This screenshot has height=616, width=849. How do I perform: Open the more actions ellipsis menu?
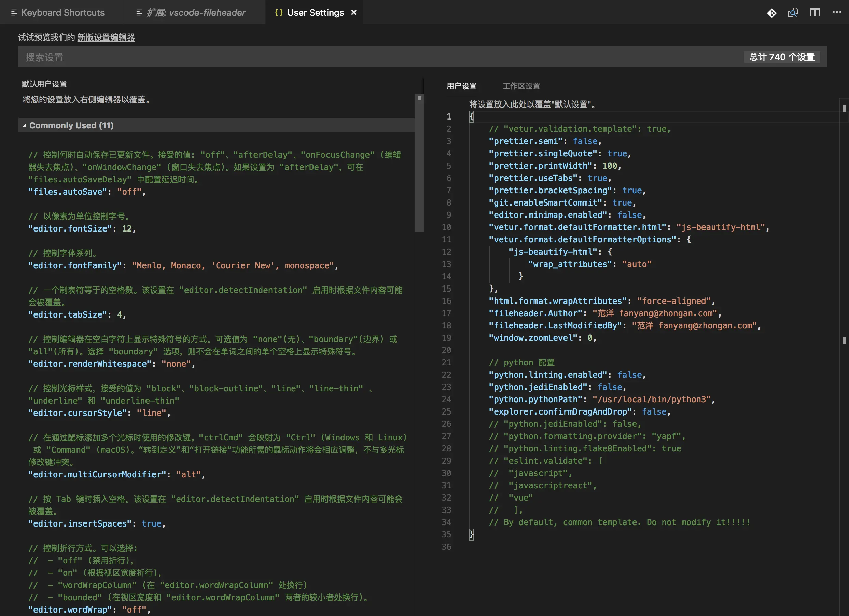point(837,12)
